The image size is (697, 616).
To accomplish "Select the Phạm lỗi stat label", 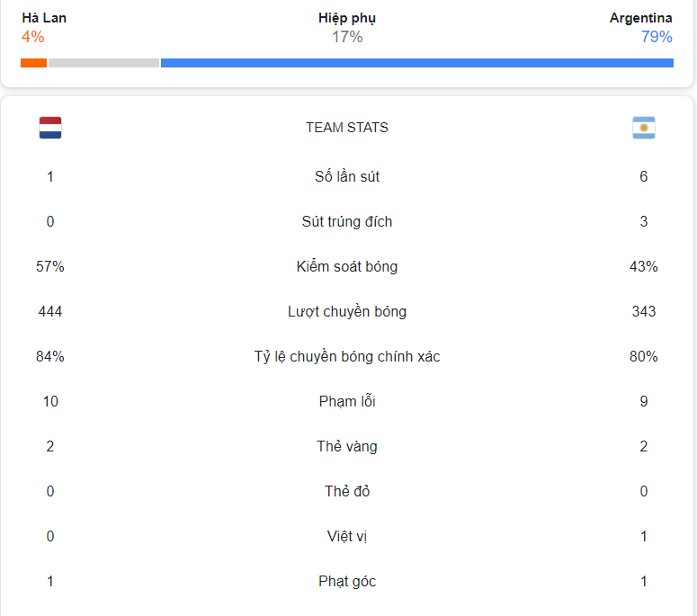I will (347, 401).
